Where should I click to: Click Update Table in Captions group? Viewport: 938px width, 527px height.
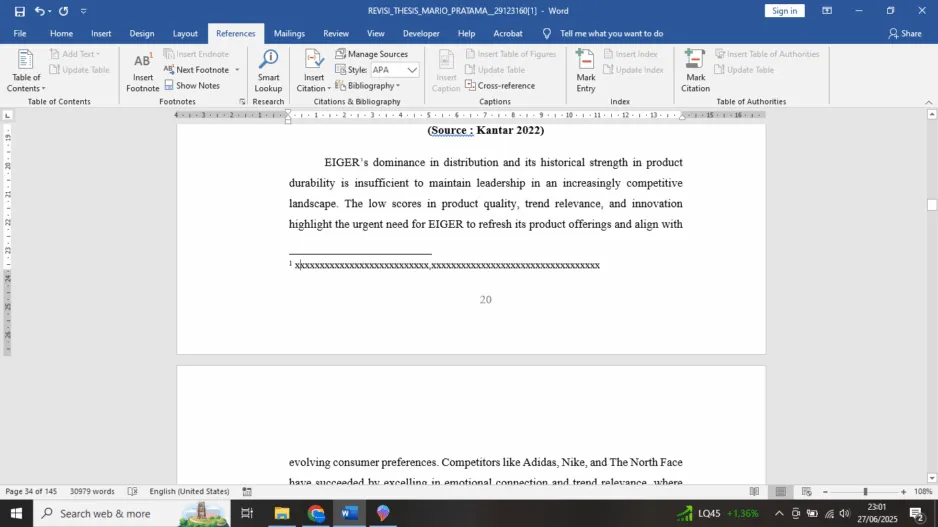click(x=495, y=69)
